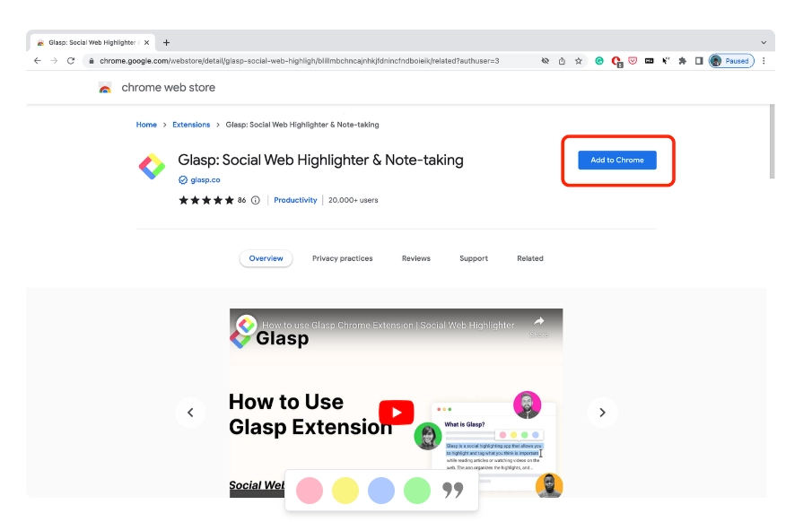Play the How to Use Glasp video
Screen dimensions: 812x522
pyautogui.click(x=397, y=413)
